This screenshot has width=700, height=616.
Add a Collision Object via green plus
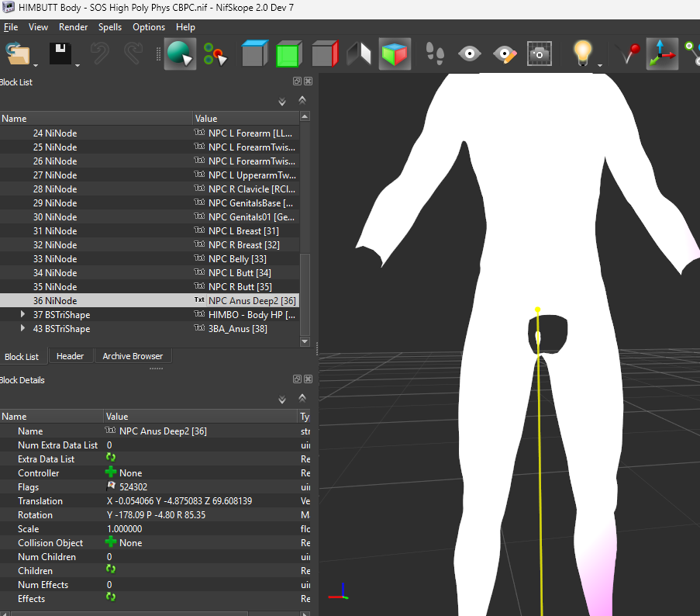[110, 542]
